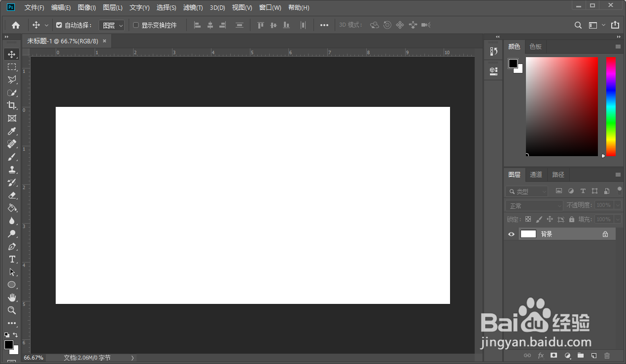The width and height of the screenshot is (626, 364).
Task: Select the Horizontal Type tool
Action: (x=12, y=259)
